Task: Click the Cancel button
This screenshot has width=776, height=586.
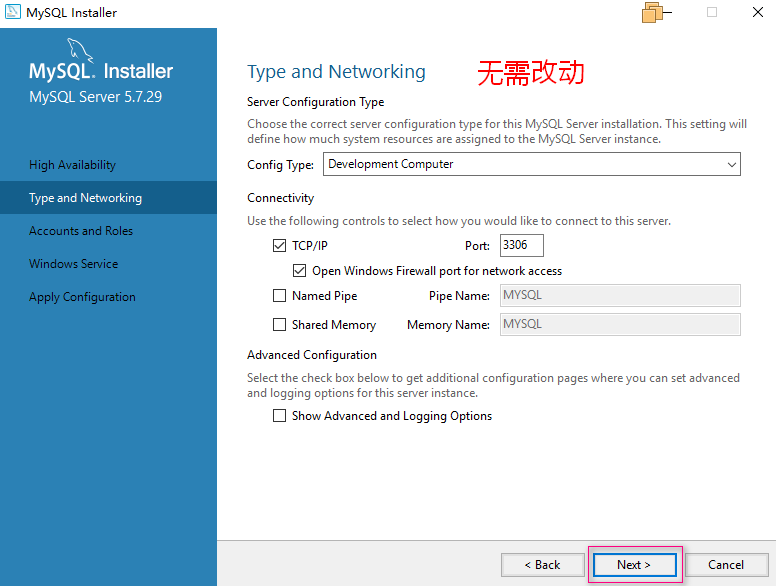Action: point(726,565)
